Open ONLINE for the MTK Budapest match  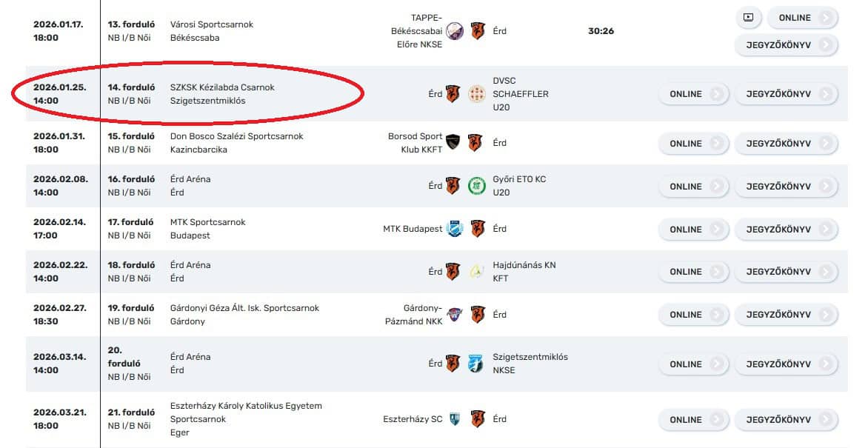pyautogui.click(x=694, y=230)
